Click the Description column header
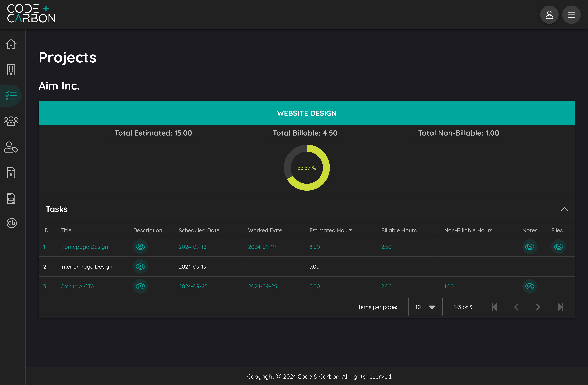The height and width of the screenshot is (385, 588). pos(147,230)
